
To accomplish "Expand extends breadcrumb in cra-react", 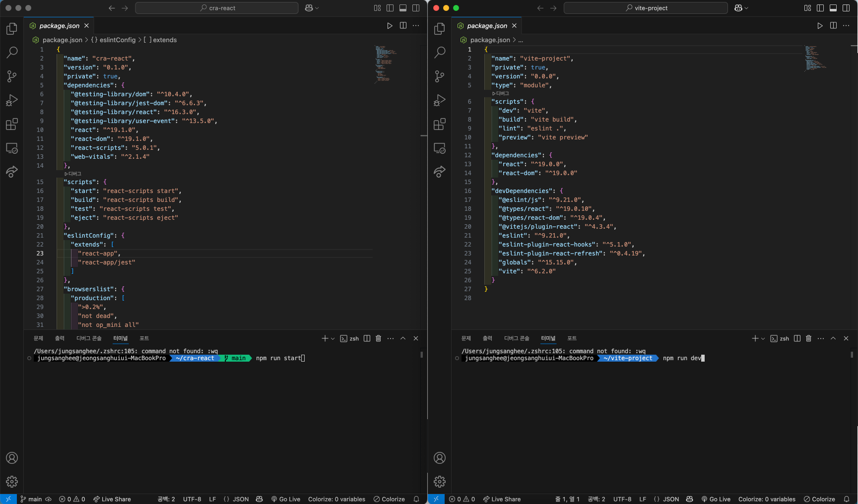I will coord(160,40).
